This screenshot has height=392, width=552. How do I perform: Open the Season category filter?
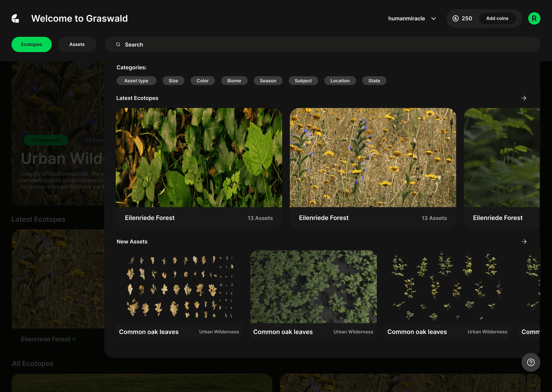coord(268,81)
